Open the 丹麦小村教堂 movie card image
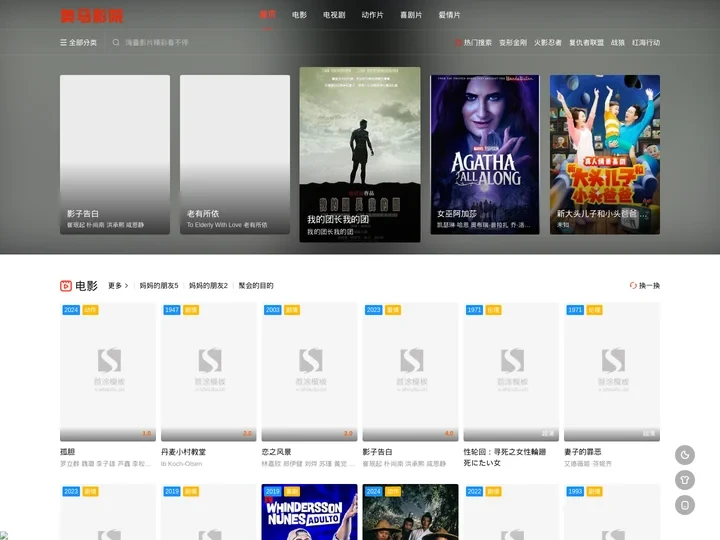Image resolution: width=720 pixels, height=540 pixels. tap(208, 372)
